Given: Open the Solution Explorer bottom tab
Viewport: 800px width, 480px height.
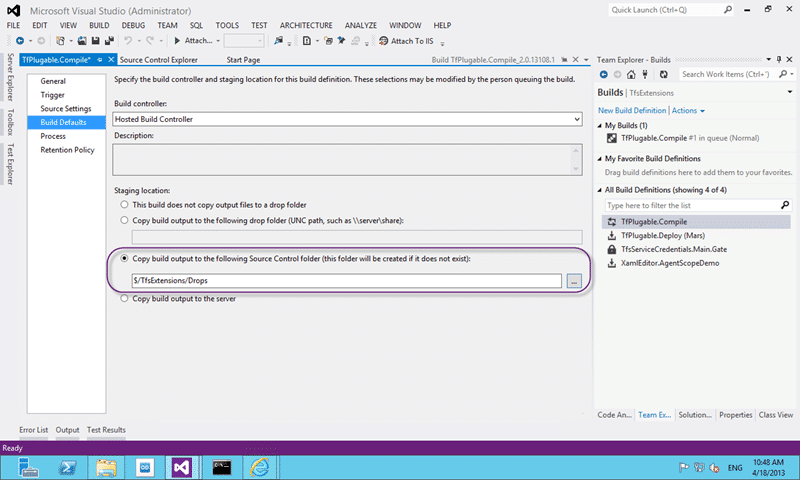Looking at the screenshot, I should click(695, 415).
